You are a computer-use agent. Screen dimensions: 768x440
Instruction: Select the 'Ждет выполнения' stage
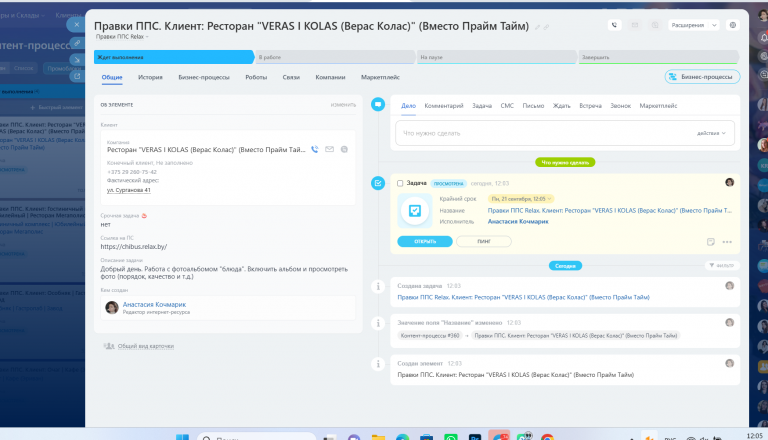(x=174, y=57)
